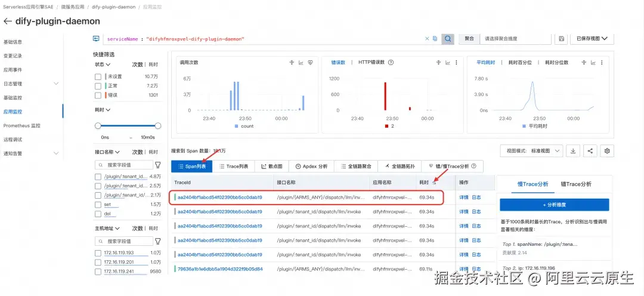Open the 请选择聚合维度 selector
The image size is (644, 296).
coord(515,39)
